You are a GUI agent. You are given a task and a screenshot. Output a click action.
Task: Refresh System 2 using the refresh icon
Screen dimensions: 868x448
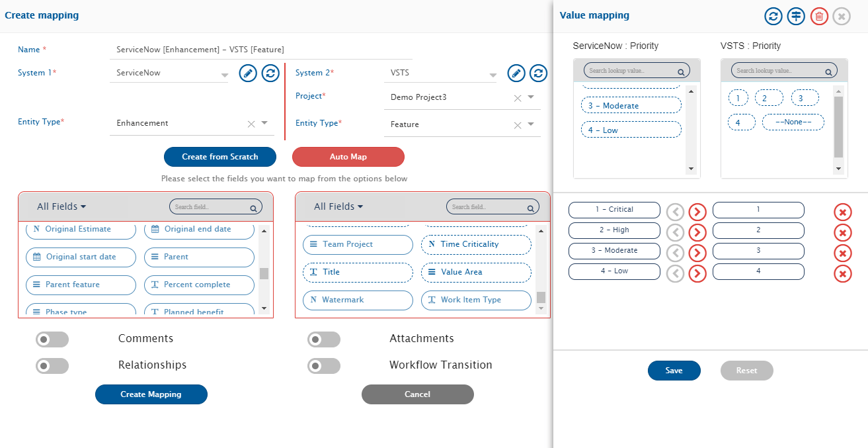539,73
